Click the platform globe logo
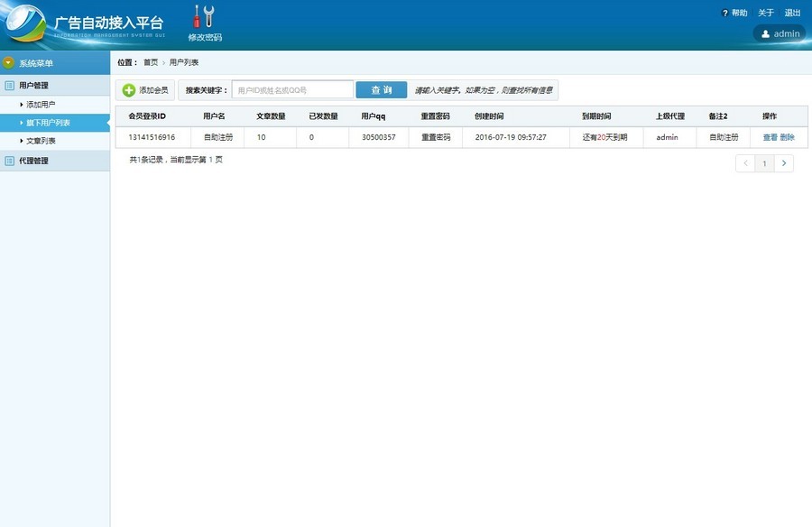 (x=24, y=23)
